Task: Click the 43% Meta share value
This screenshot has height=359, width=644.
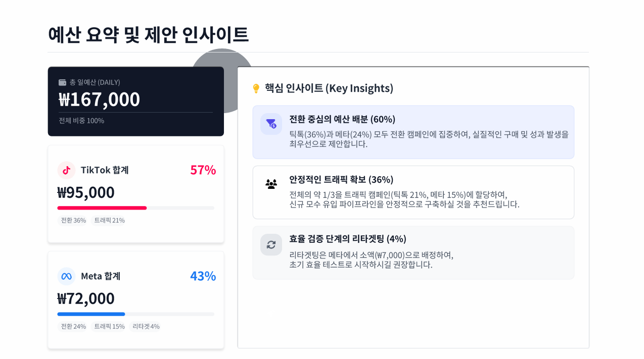Action: [x=203, y=276]
